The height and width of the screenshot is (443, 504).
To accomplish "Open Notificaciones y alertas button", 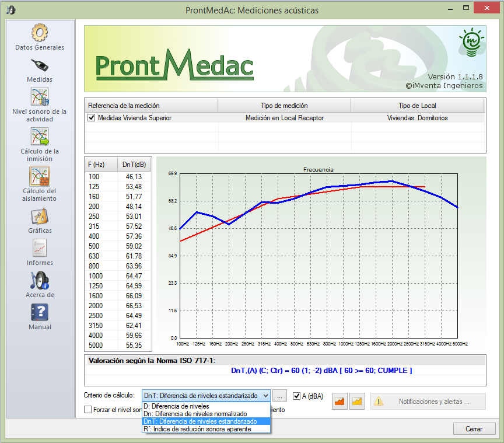I will (428, 402).
